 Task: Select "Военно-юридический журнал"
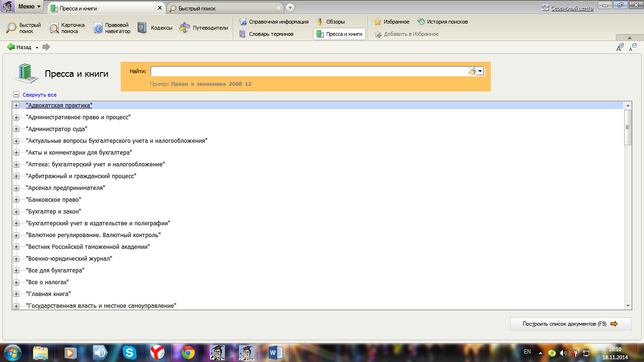click(x=69, y=259)
